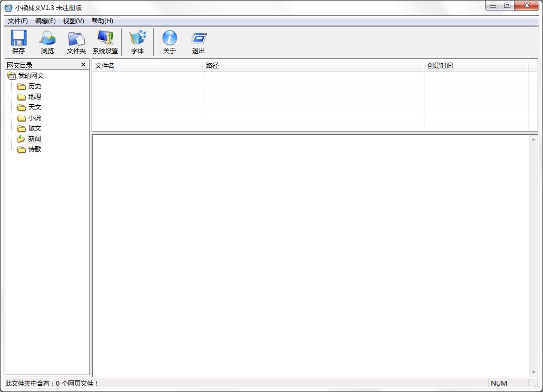Image resolution: width=543 pixels, height=392 pixels.
Task: Click the Folder (文件夹) toolbar icon
Action: coord(76,42)
